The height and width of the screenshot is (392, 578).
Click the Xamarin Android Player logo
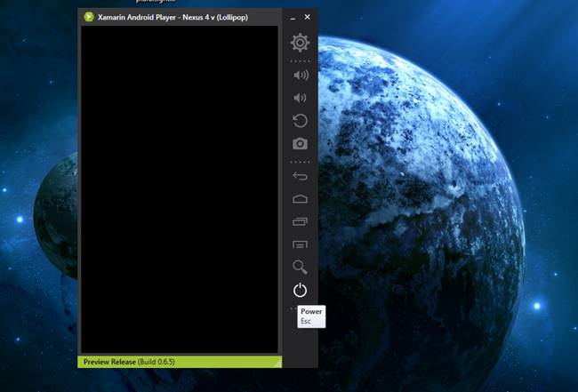[x=89, y=17]
